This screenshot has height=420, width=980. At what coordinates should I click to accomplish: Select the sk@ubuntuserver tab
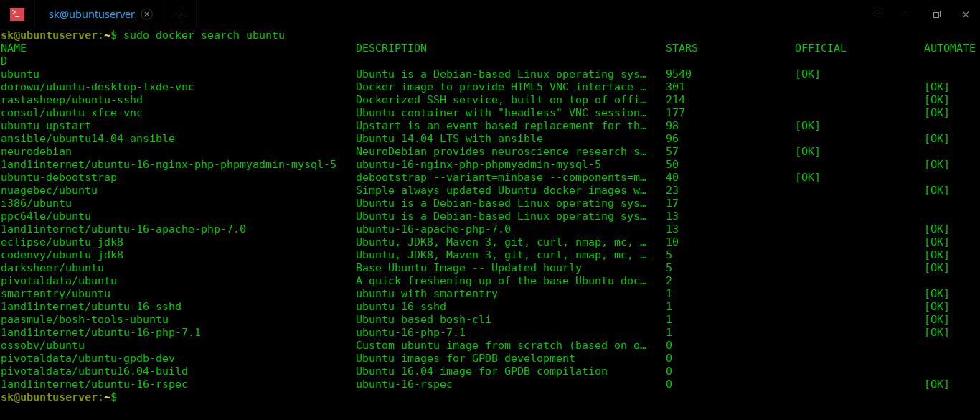click(92, 14)
